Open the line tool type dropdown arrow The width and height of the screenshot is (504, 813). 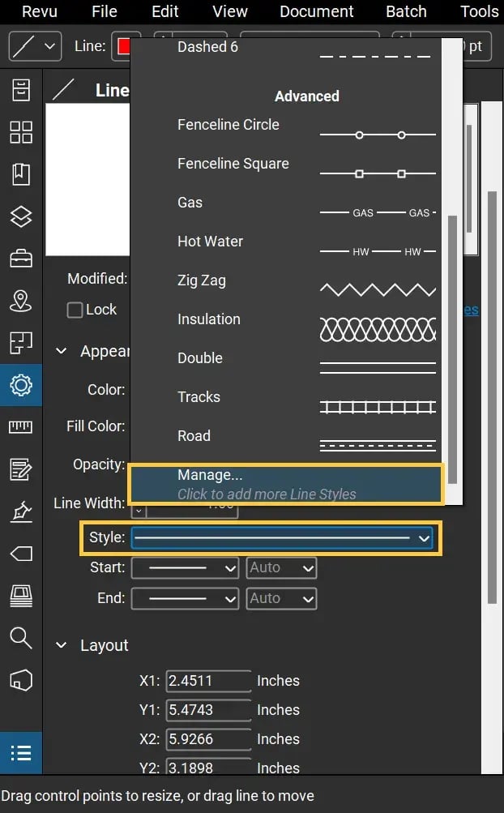tap(50, 47)
